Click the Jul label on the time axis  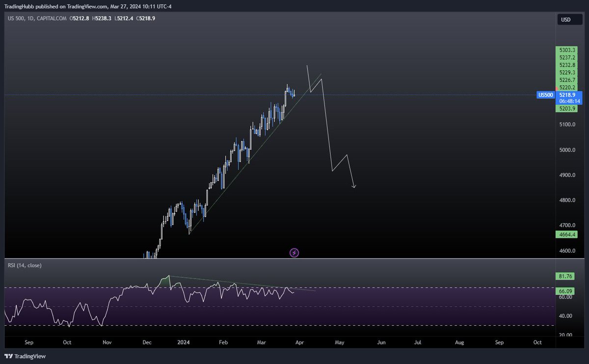[x=418, y=342]
